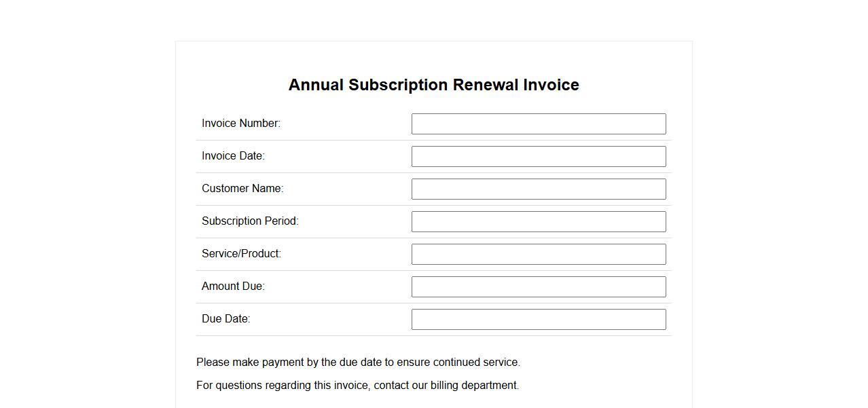Focus the Service/Product text box

[x=539, y=254]
